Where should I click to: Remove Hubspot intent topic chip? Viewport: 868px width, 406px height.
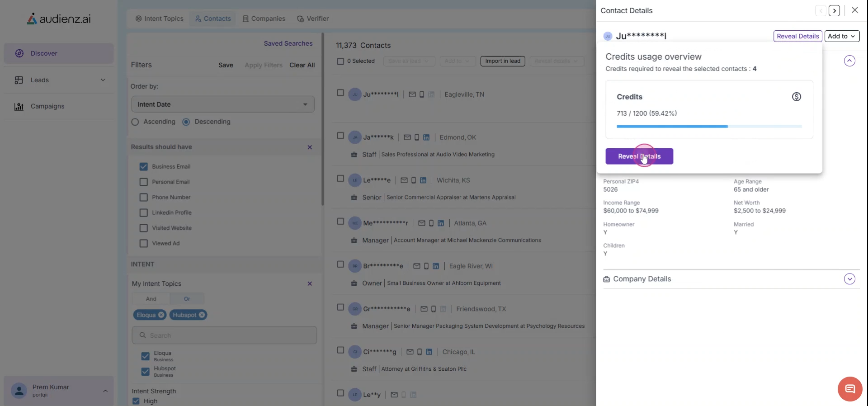[x=202, y=315]
